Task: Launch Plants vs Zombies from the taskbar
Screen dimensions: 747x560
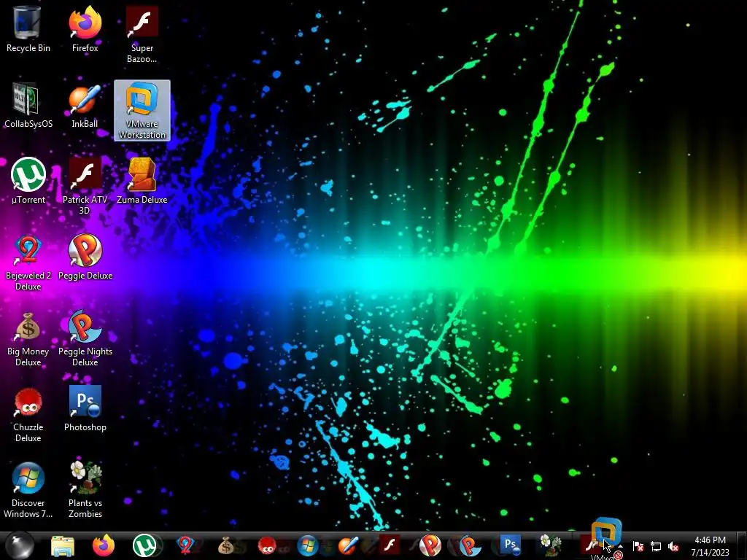Action: [551, 545]
